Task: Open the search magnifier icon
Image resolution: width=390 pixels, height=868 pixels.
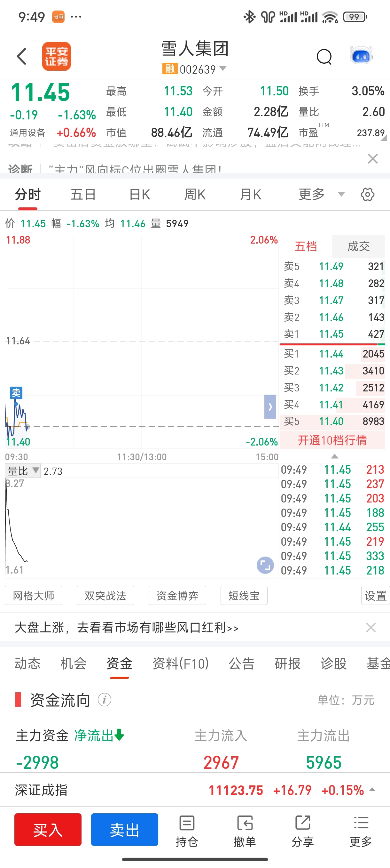Action: 324,56
